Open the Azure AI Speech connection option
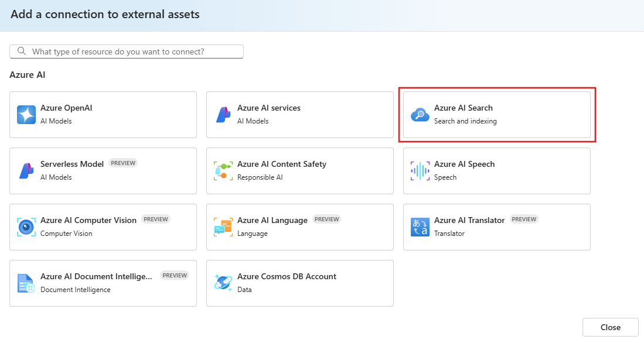This screenshot has width=644, height=343. 497,170
